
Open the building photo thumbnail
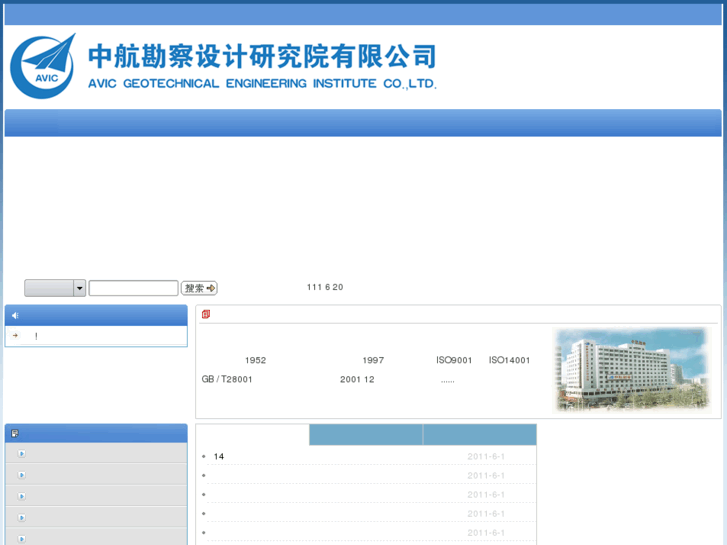pos(631,370)
